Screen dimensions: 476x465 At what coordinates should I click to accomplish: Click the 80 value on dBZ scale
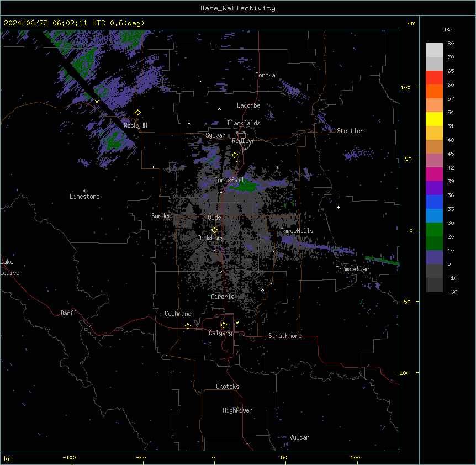(x=451, y=44)
